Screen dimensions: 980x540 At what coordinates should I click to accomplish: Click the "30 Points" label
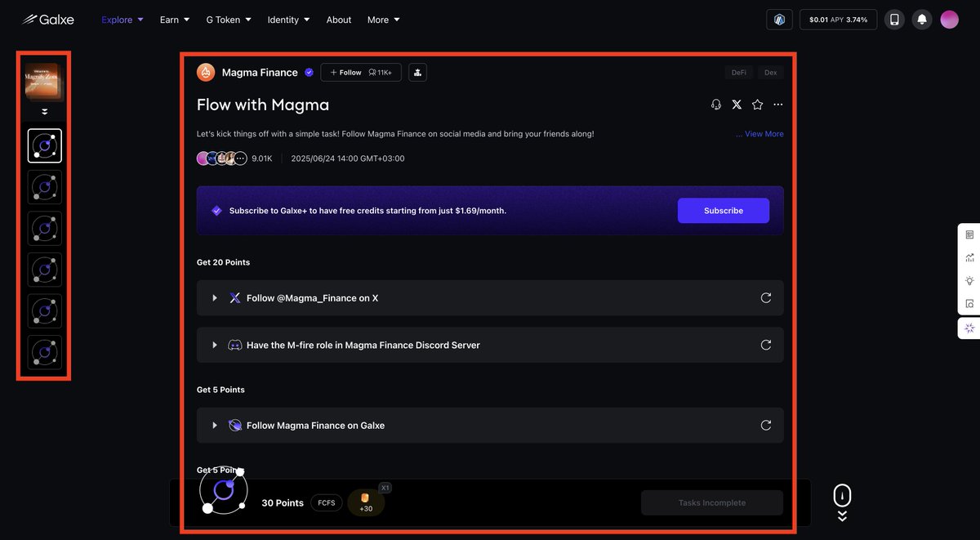(283, 503)
